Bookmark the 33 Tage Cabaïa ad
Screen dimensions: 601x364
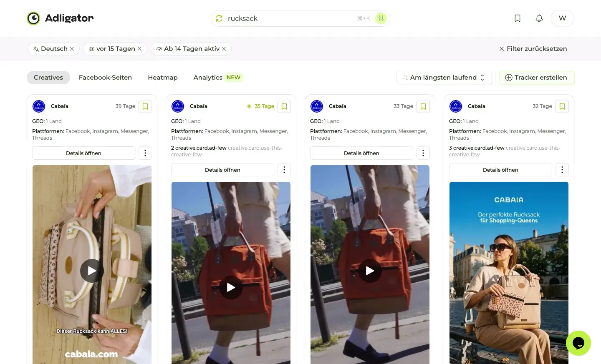tap(423, 106)
